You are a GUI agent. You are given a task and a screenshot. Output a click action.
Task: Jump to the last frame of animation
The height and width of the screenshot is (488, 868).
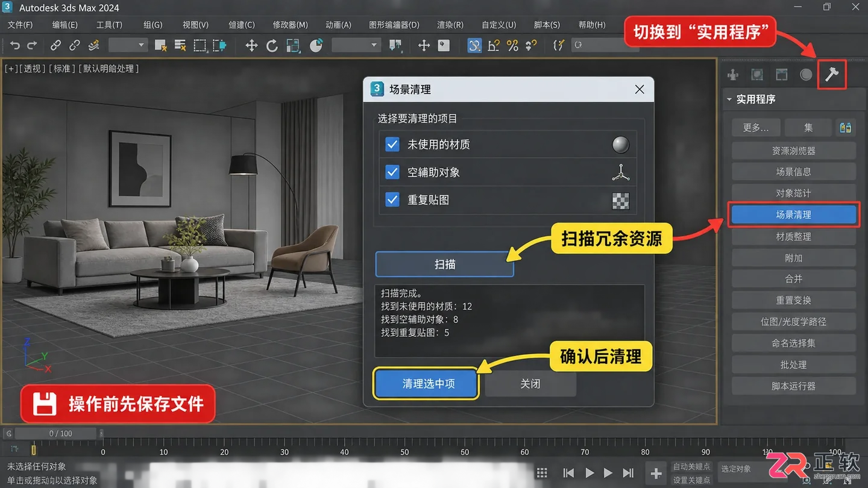click(x=628, y=473)
